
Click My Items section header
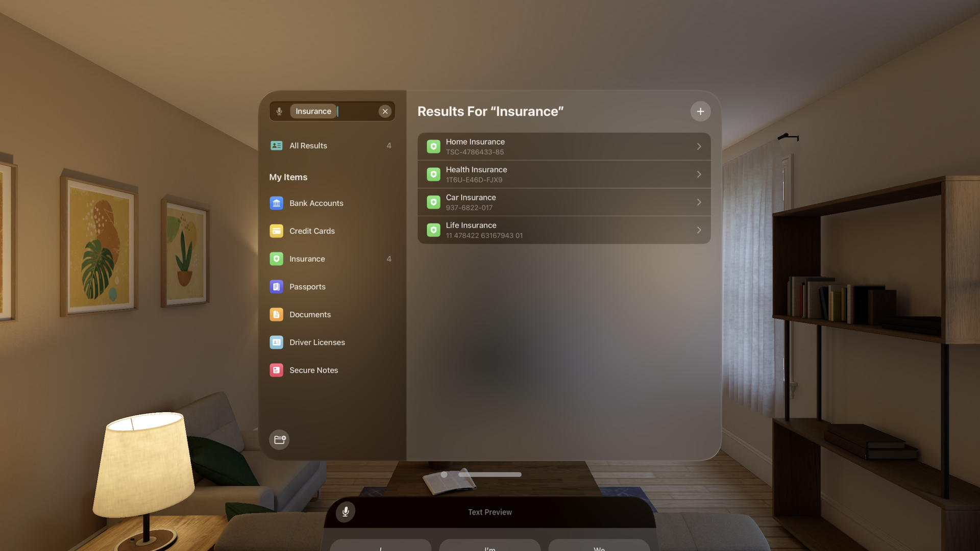287,178
